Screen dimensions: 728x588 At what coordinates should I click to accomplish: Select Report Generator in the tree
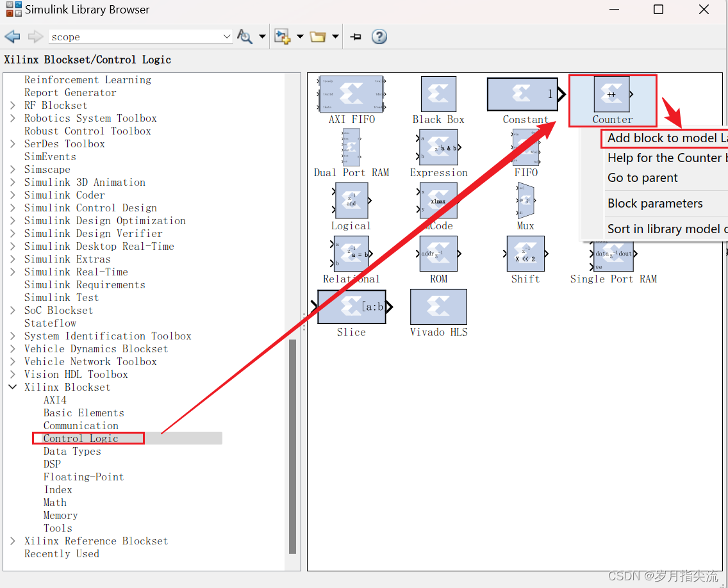[70, 92]
